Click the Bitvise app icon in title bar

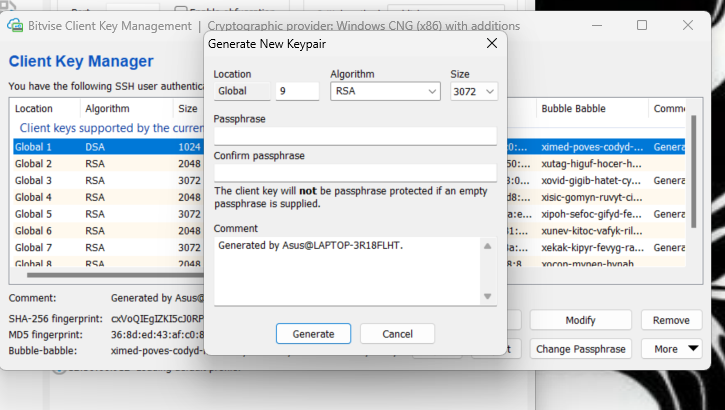(15, 25)
